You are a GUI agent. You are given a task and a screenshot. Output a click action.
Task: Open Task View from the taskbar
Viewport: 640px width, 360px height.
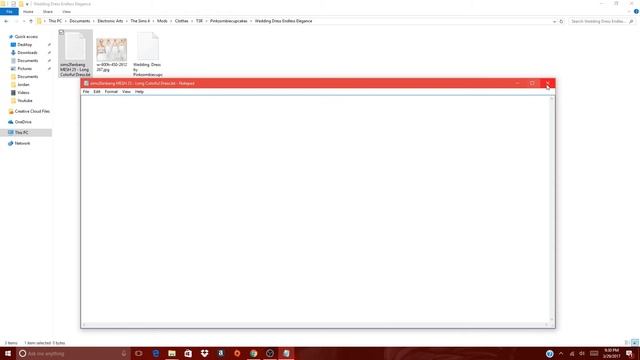139,353
